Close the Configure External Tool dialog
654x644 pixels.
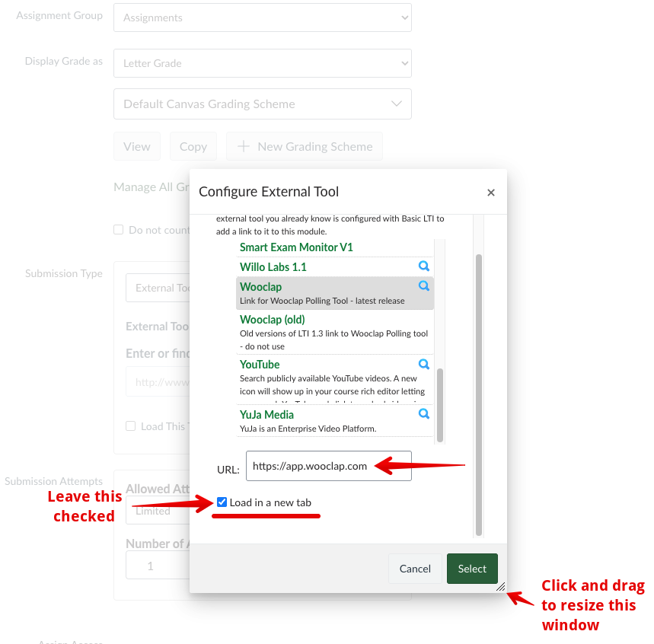pos(491,193)
